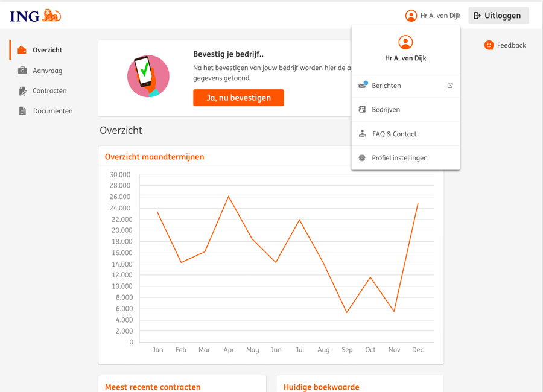
Task: Collapse the Hr A. van Dijk user menu
Action: pyautogui.click(x=433, y=16)
